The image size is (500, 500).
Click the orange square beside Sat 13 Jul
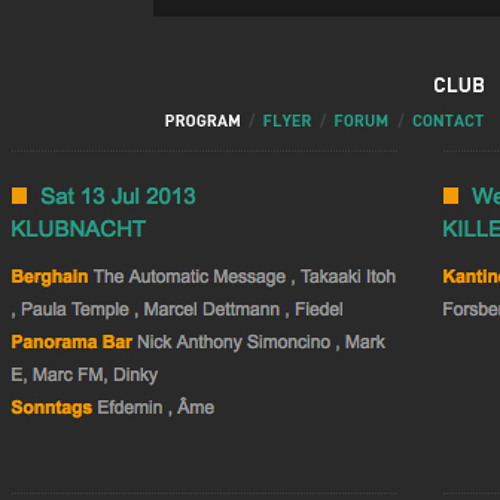(19, 196)
